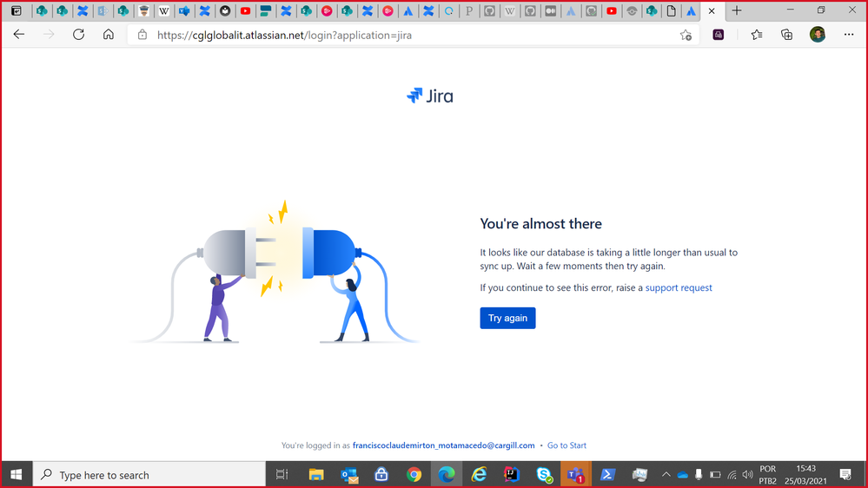
Task: Open OneDrive tray icon
Action: pyautogui.click(x=683, y=475)
